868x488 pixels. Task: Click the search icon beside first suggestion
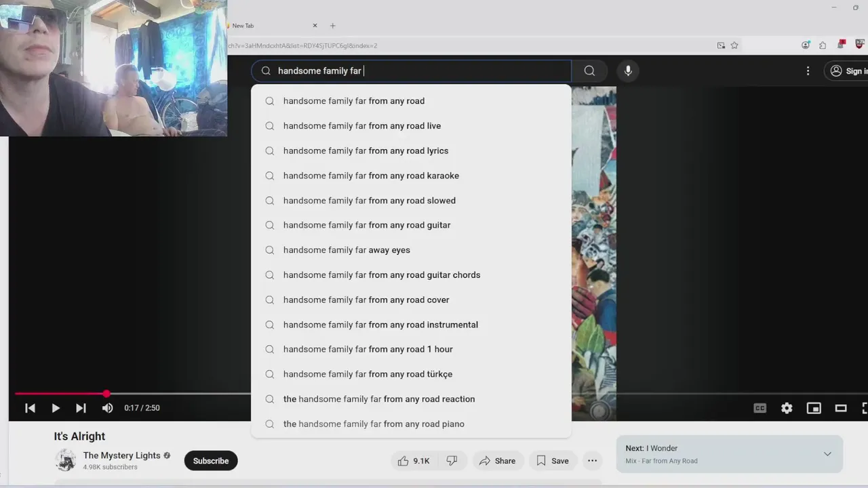(x=269, y=101)
